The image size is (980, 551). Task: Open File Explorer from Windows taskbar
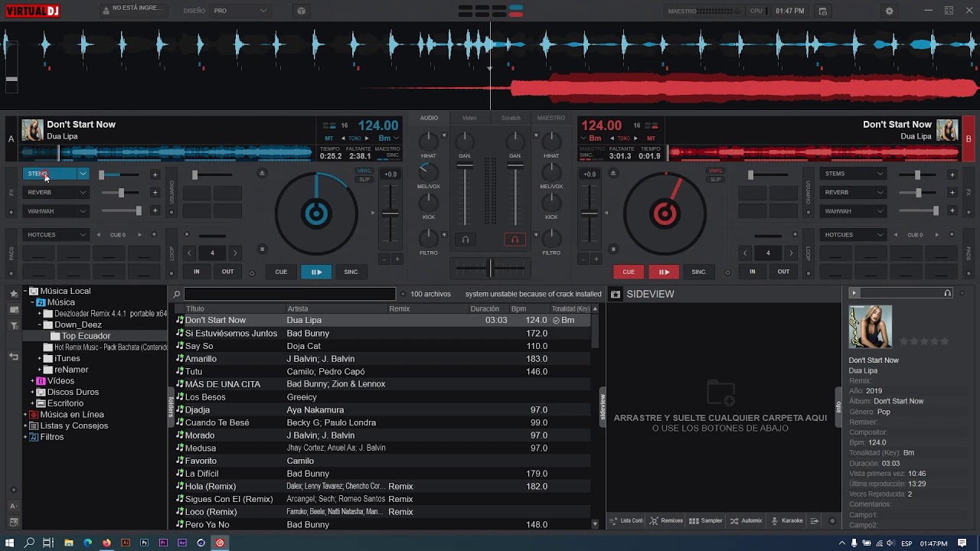(68, 543)
